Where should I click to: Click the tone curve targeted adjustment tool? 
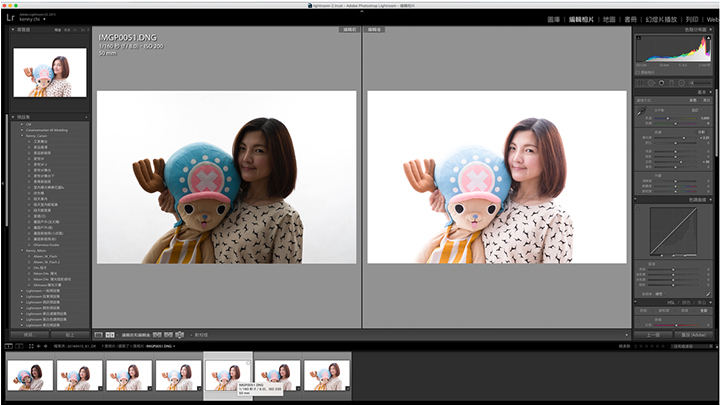coord(638,209)
